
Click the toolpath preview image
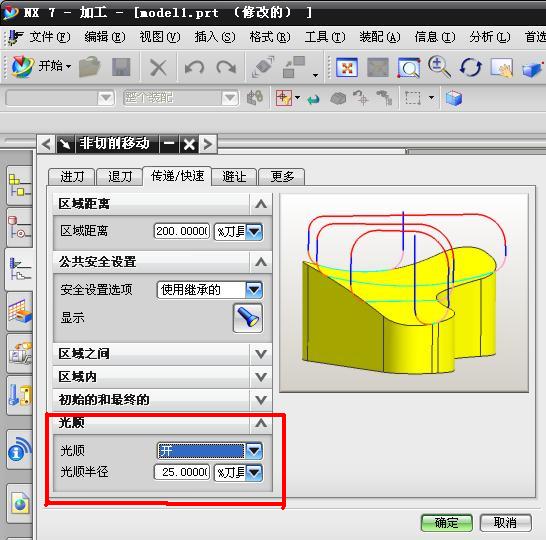(x=404, y=292)
